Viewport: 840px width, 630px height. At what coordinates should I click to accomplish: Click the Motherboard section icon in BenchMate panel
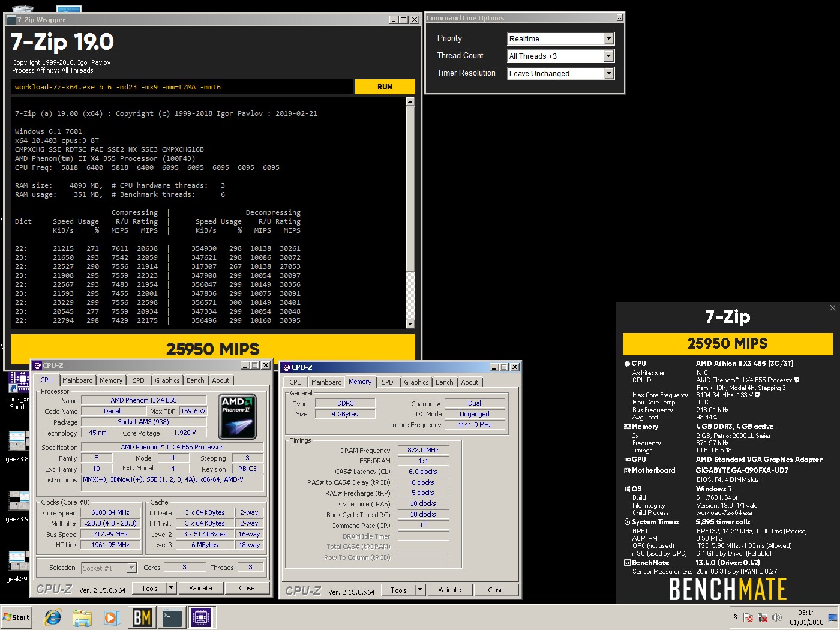pyautogui.click(x=627, y=470)
